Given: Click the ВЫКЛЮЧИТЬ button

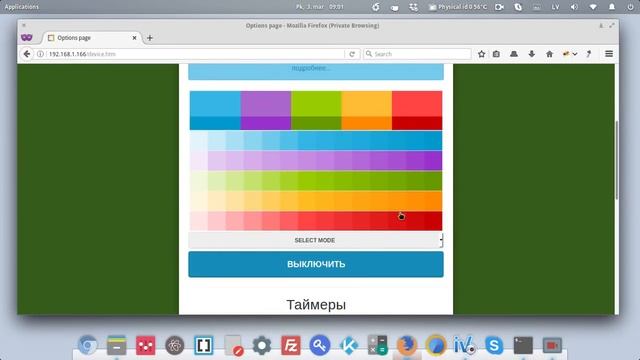Looking at the screenshot, I should tap(316, 264).
